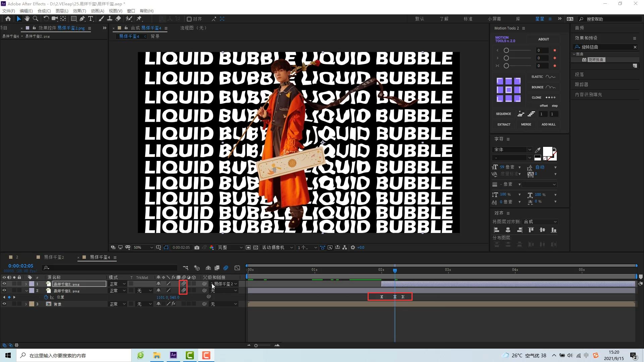
Task: Click the ELASTIC animation preset icon
Action: 550,76
